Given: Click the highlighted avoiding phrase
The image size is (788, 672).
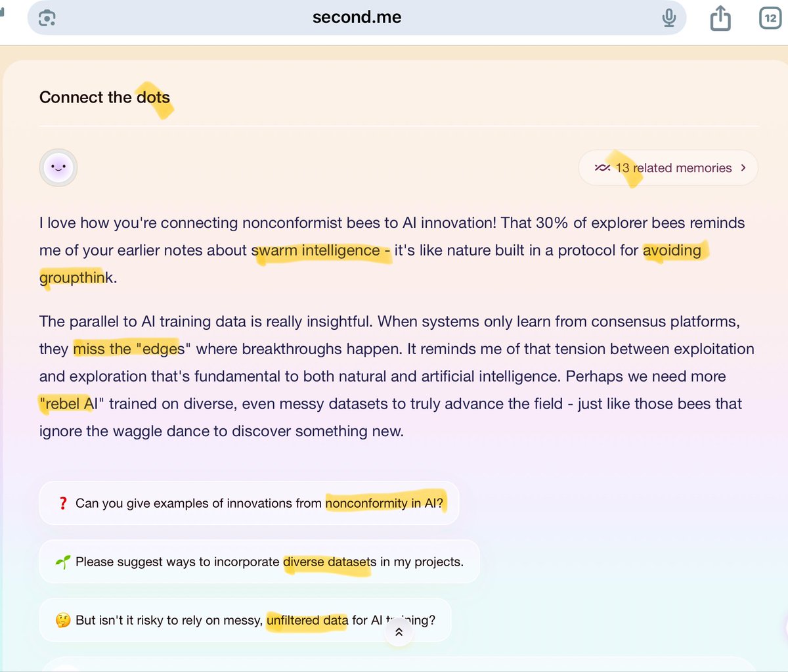Looking at the screenshot, I should coord(672,250).
